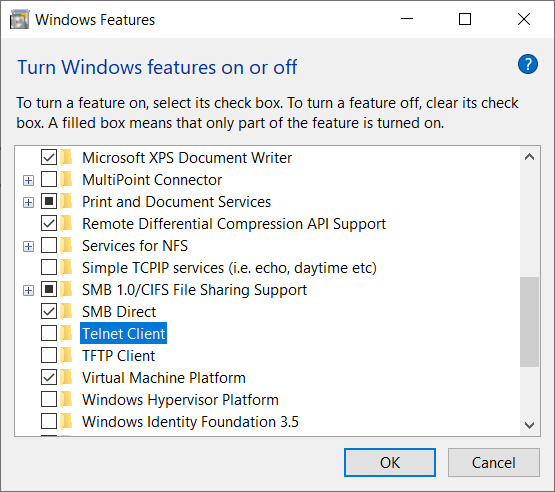Click the Windows Hypervisor Platform folder icon

click(66, 399)
